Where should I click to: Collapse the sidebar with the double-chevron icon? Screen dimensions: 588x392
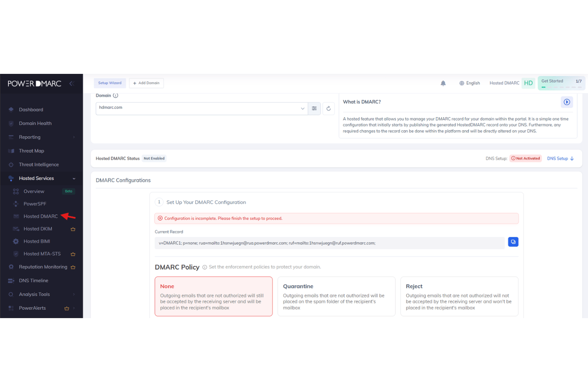pos(72,83)
